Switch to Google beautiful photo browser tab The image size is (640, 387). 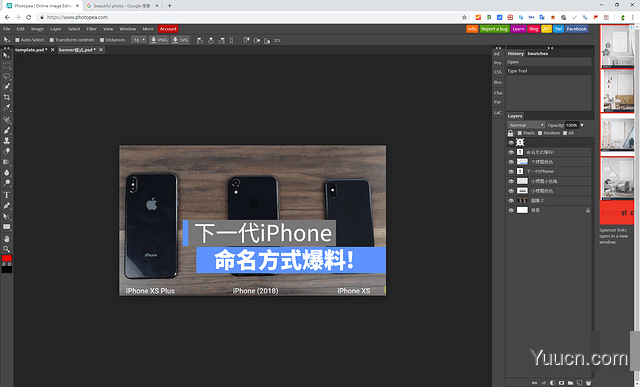click(122, 6)
